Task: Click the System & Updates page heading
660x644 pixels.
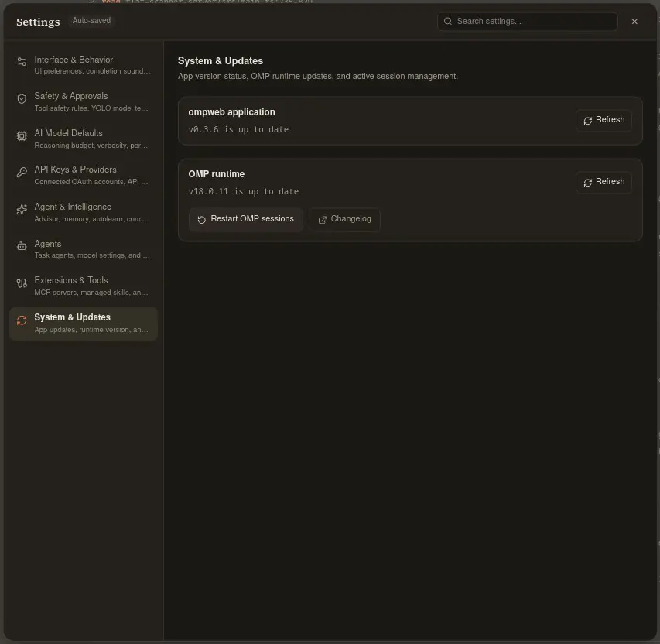Action: coord(221,60)
